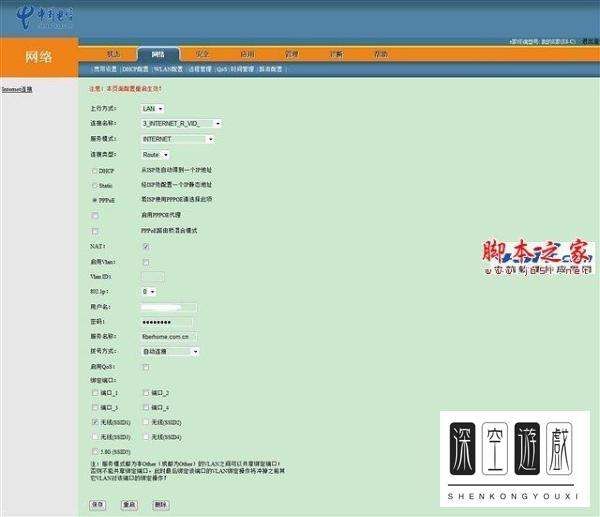Enable the 启用QoS checkbox

point(146,367)
